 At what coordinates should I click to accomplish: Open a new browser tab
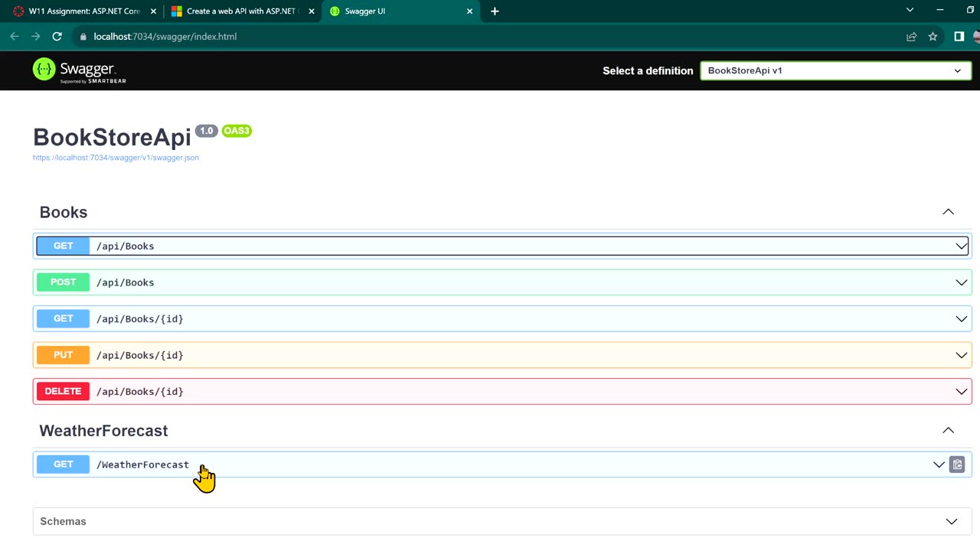pos(495,11)
